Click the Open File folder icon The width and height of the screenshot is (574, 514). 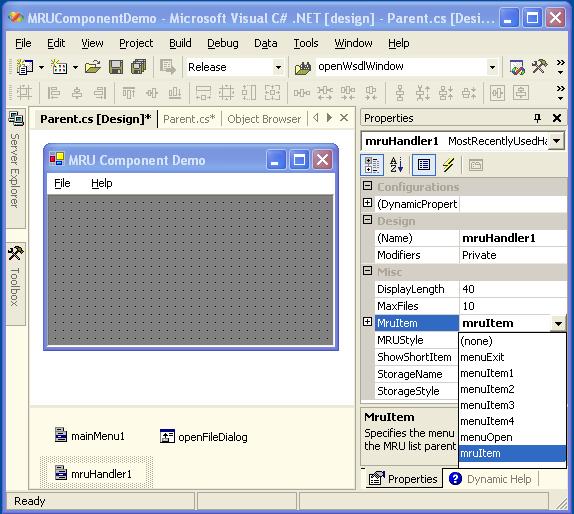click(93, 67)
